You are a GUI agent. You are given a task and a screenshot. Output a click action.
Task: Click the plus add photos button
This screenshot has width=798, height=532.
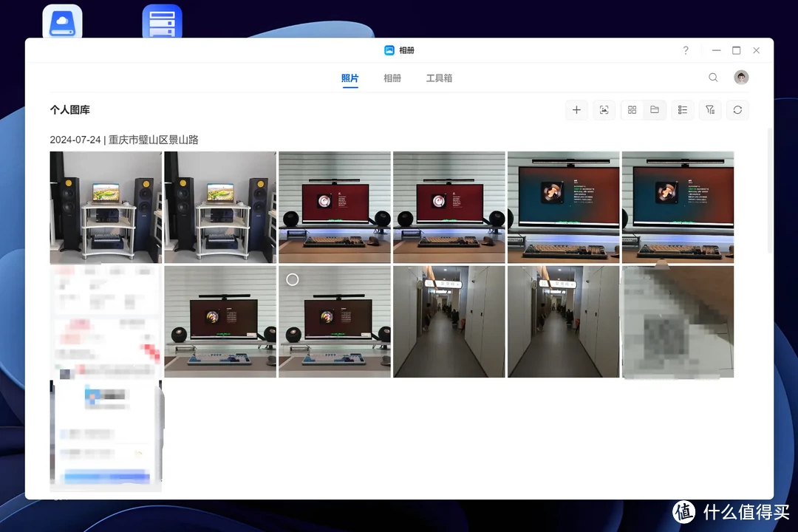pyautogui.click(x=576, y=110)
